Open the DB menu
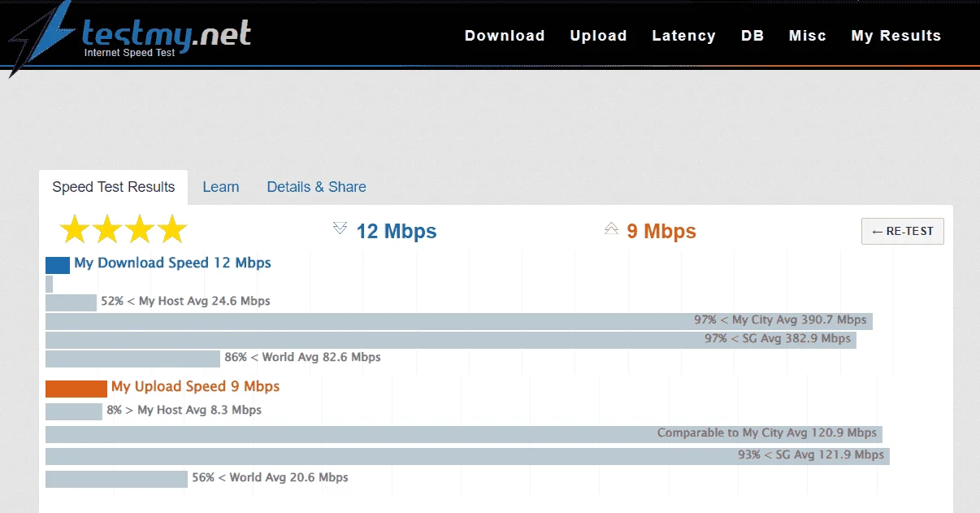Viewport: 980px width, 513px height. [x=752, y=36]
